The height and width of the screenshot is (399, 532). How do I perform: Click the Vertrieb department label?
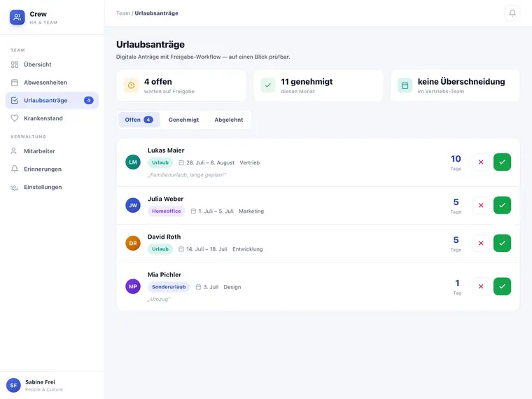[250, 162]
